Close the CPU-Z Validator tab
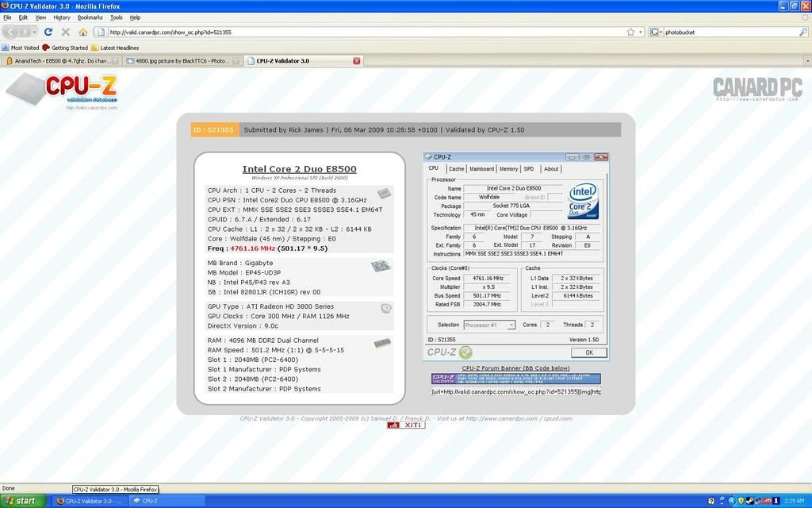 [x=356, y=60]
